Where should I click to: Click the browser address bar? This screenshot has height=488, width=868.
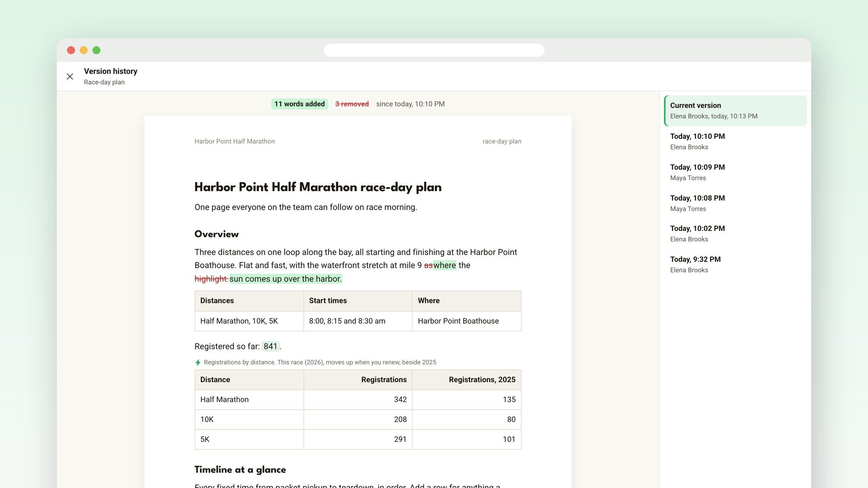pos(434,50)
